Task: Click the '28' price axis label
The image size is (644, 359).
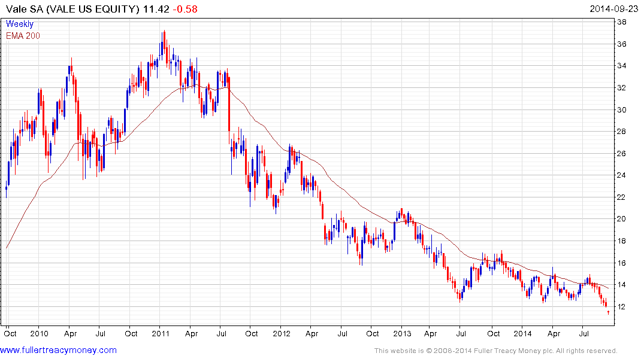Action: pos(622,131)
